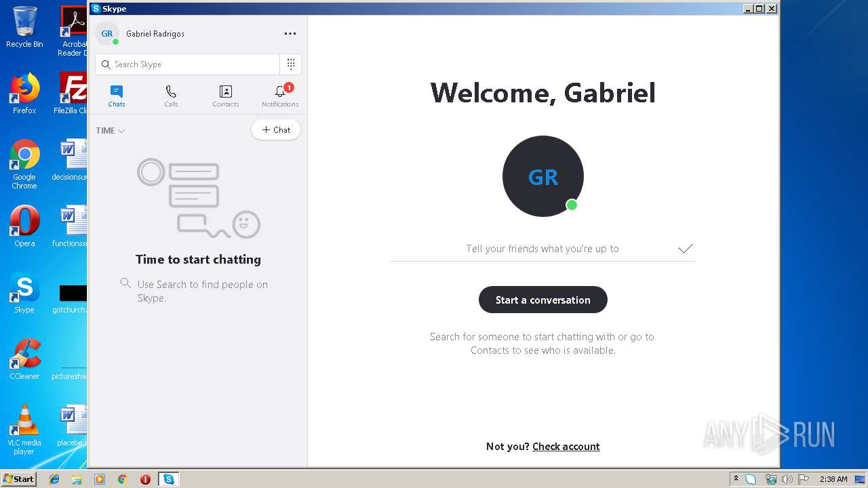Select the Skype taskbar button
Viewport: 868px width, 488px height.
point(168,479)
